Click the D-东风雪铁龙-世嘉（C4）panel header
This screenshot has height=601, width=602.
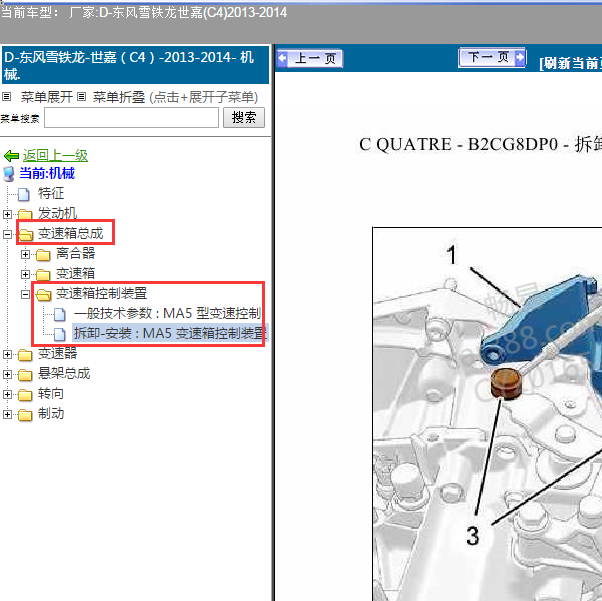(x=136, y=65)
